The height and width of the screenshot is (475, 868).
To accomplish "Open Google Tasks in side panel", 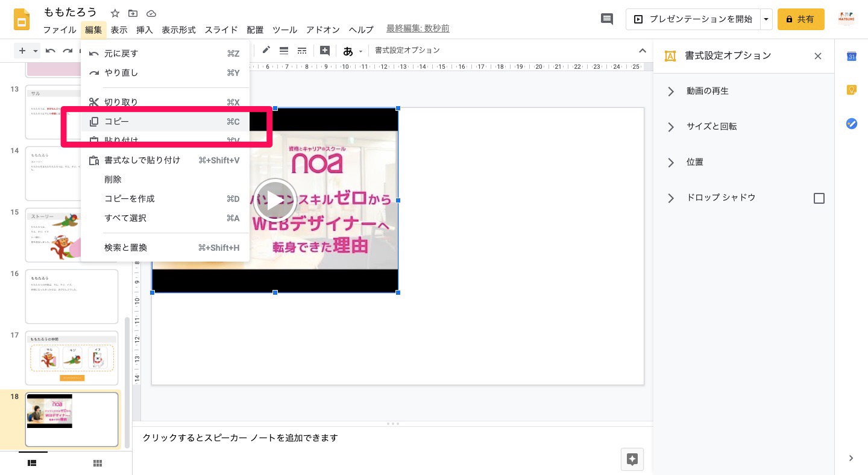I will pyautogui.click(x=852, y=124).
